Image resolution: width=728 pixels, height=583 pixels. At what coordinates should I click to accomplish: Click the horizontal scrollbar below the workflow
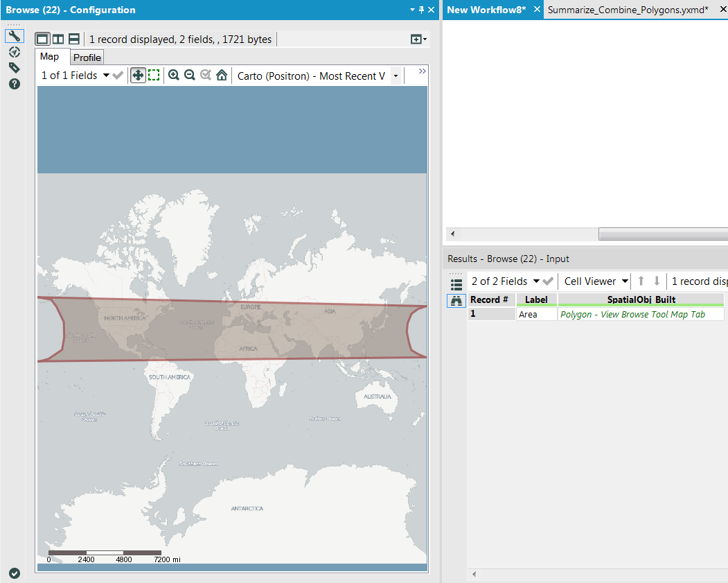point(662,234)
